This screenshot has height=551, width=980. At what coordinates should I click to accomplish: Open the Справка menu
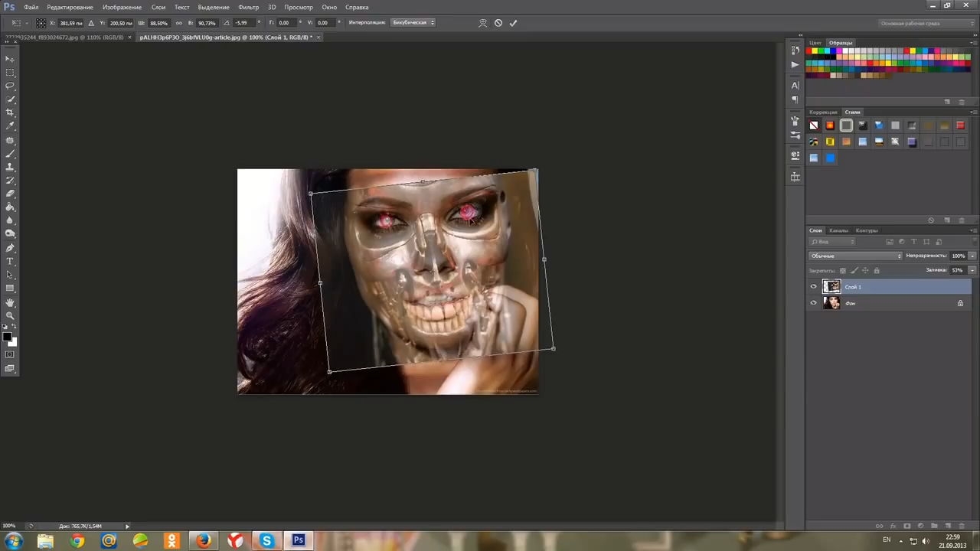pyautogui.click(x=357, y=7)
